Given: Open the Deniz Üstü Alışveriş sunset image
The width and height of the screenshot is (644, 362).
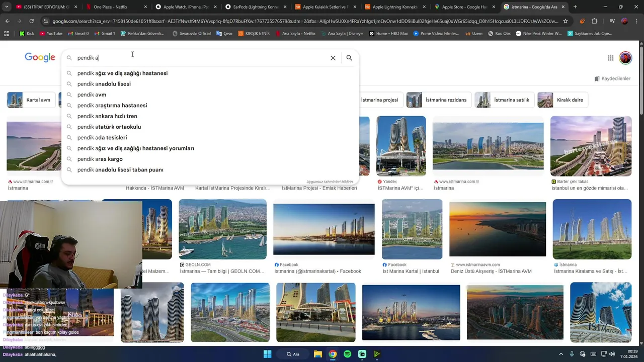Looking at the screenshot, I should click(x=498, y=229).
